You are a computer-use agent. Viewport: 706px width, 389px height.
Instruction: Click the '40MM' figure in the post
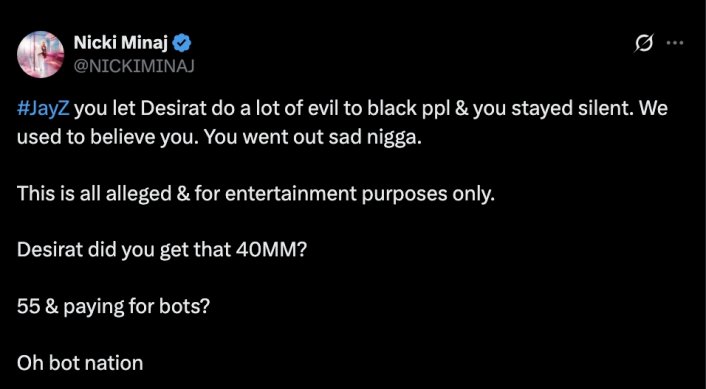[x=266, y=251]
